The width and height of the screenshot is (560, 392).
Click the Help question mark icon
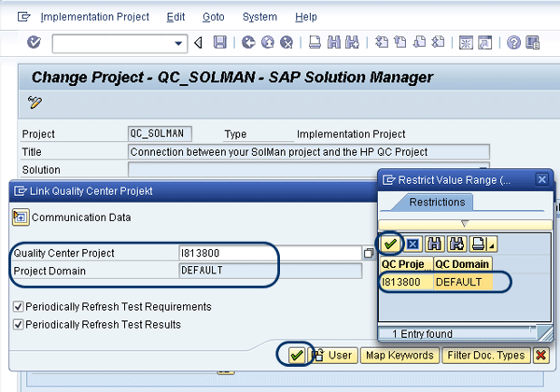513,43
